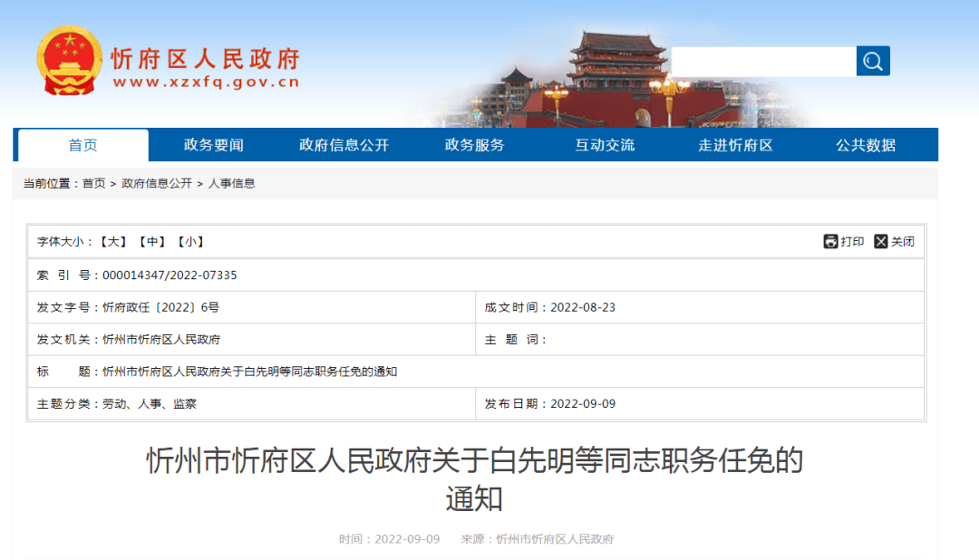Open the 政府信息公开 navigation tab
Screen dimensions: 979x560
click(344, 145)
